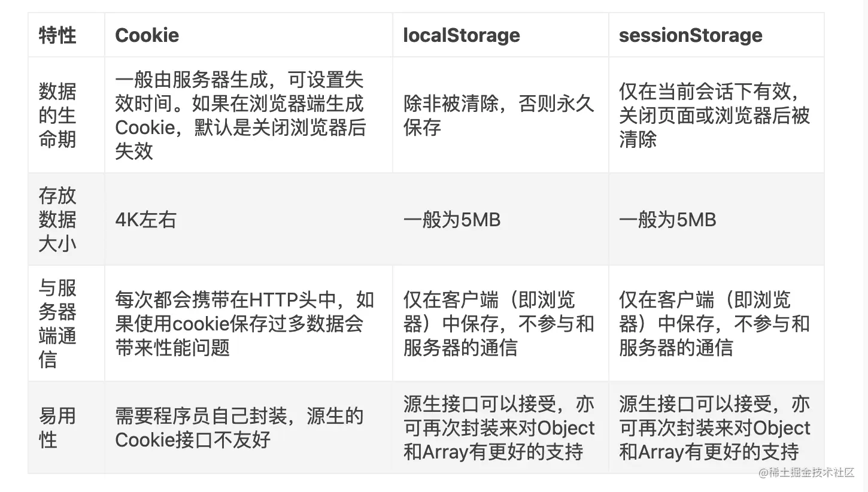Select the 除非被清除，否则永久保存 cell
Image resolution: width=868 pixels, height=492 pixels.
point(500,115)
